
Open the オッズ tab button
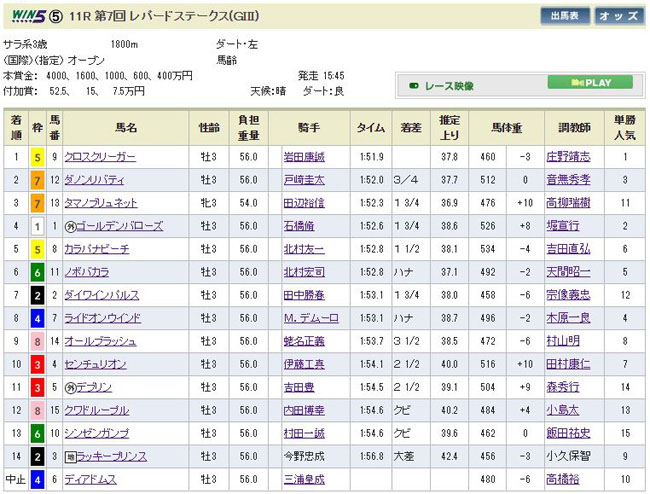click(619, 16)
